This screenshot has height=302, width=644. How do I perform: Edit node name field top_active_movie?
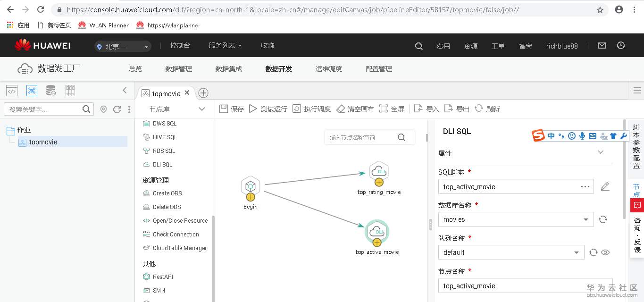pyautogui.click(x=525, y=285)
